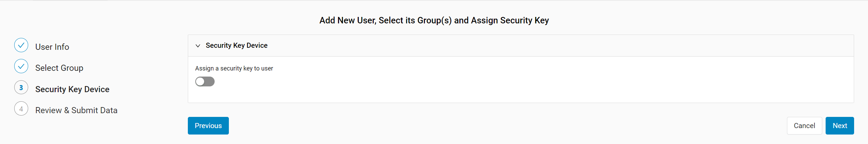Click the number 3 inside the current step circle

[x=21, y=88]
